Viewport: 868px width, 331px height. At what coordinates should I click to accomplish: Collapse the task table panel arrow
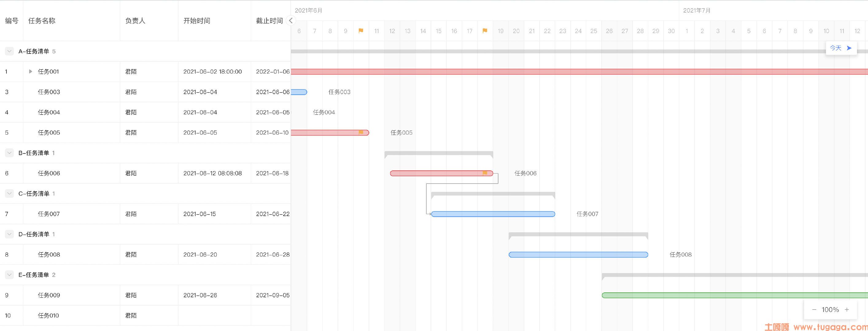point(291,21)
